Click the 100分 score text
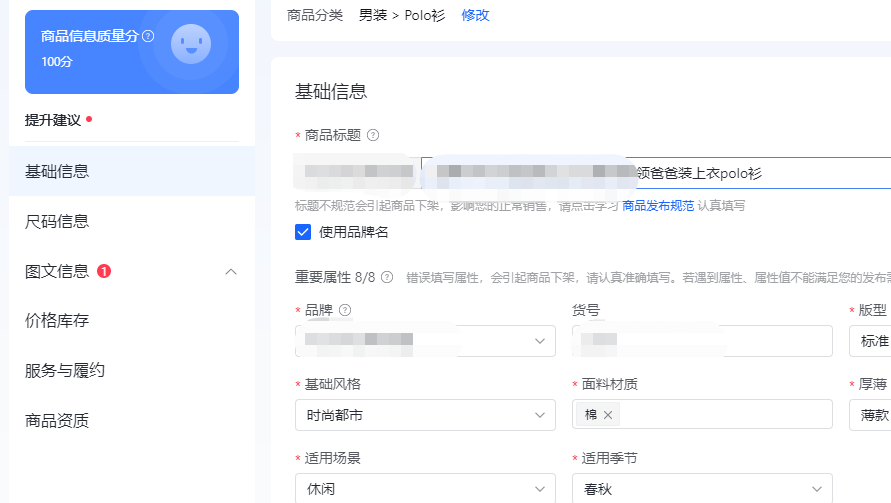Screen dimensions: 891x503 57,61
